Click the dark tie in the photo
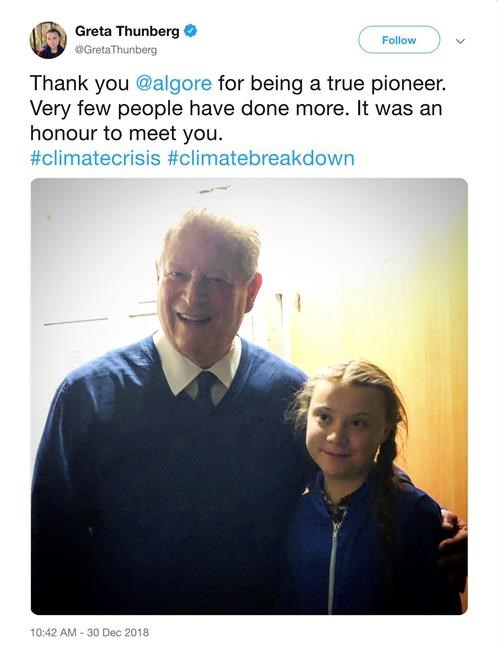The image size is (498, 650). coord(206,389)
